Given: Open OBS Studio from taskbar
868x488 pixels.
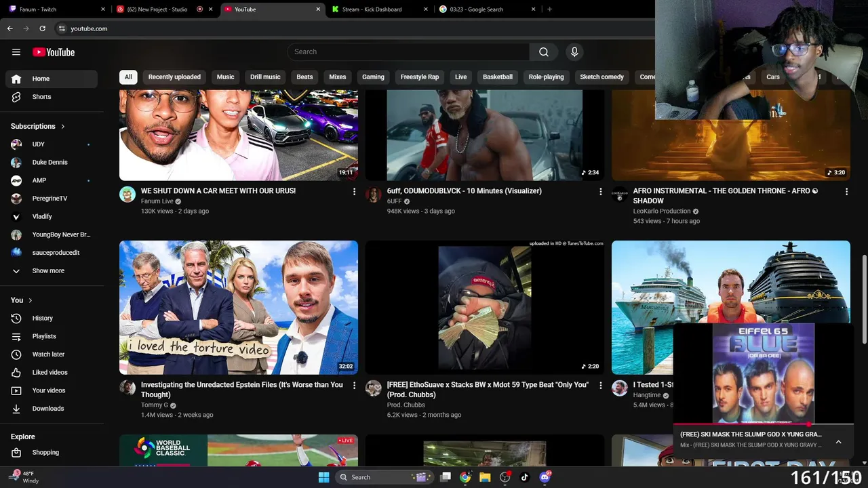Looking at the screenshot, I should 505,477.
